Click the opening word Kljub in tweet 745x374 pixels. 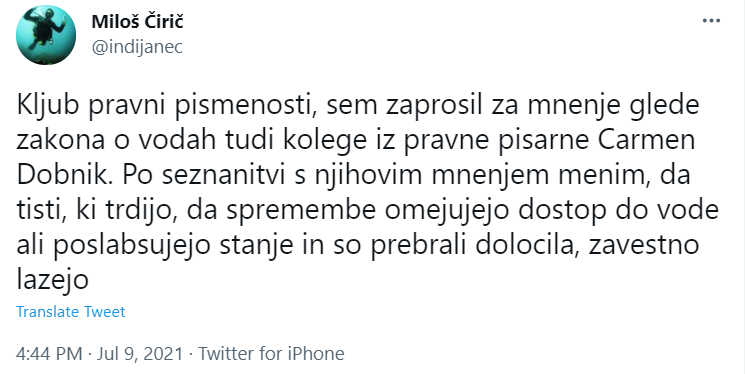[x=49, y=106]
